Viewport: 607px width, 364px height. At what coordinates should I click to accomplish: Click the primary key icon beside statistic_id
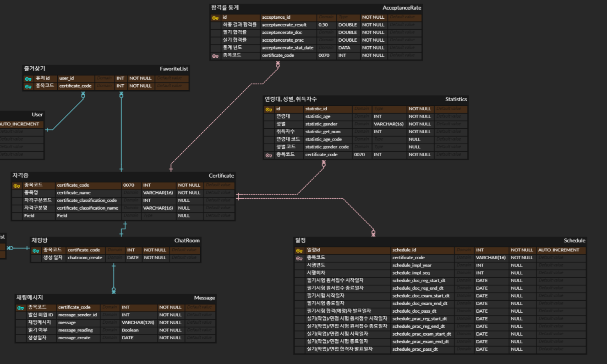(269, 109)
